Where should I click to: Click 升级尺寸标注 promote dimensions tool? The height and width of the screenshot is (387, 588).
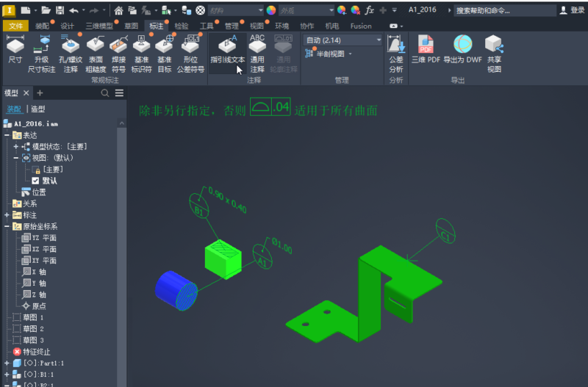42,53
